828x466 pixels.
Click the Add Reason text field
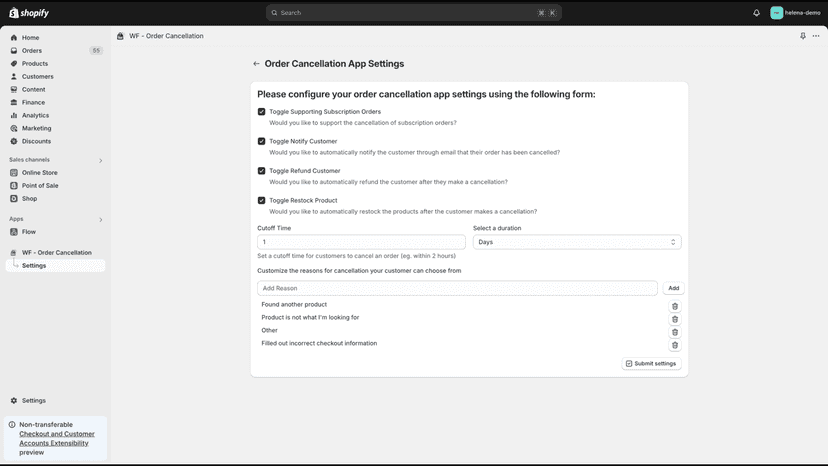[457, 288]
